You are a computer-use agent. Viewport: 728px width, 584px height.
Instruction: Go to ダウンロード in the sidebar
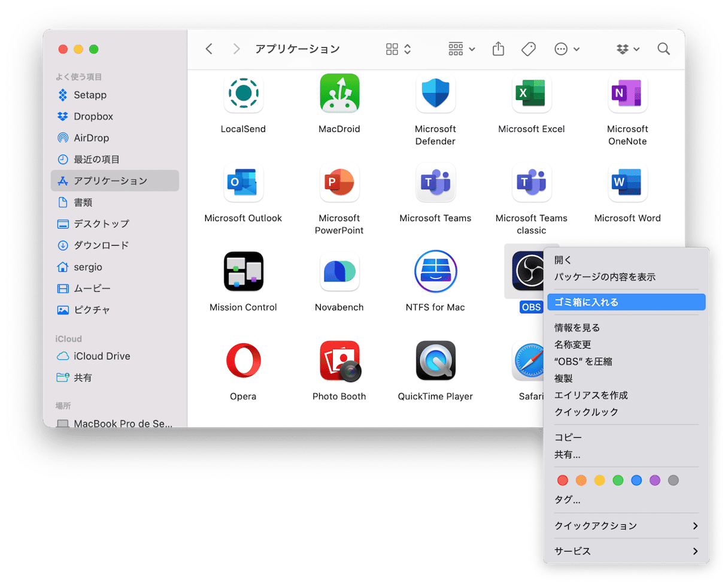(101, 246)
